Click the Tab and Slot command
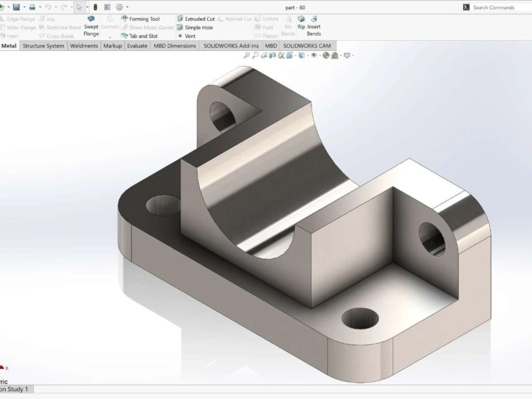This screenshot has width=532, height=399. point(139,36)
